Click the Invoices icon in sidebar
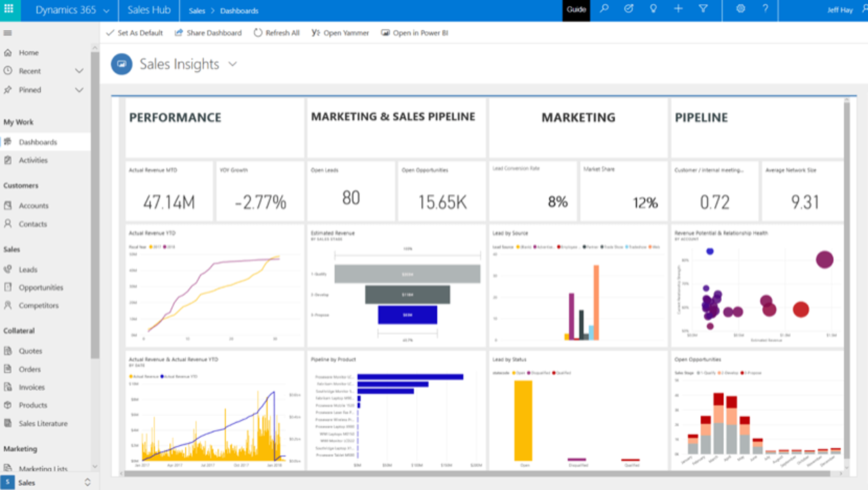 click(x=8, y=388)
